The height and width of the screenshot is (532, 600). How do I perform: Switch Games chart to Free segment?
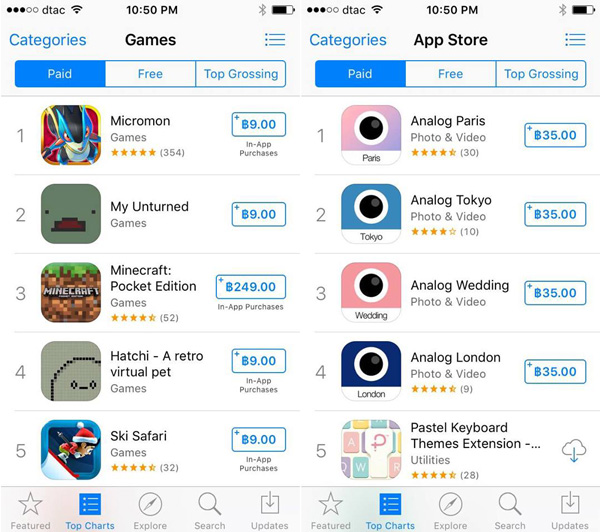point(150,74)
